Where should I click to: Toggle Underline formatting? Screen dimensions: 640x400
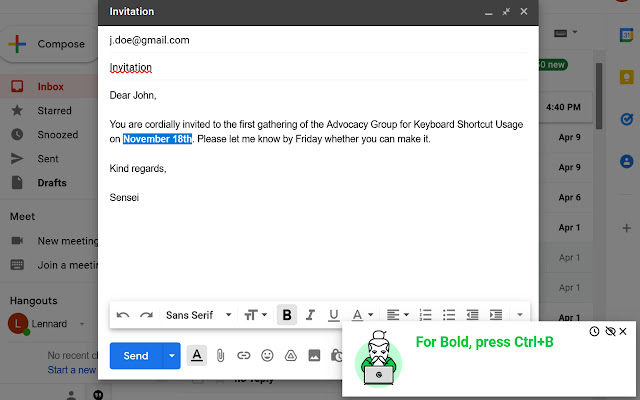coord(333,315)
